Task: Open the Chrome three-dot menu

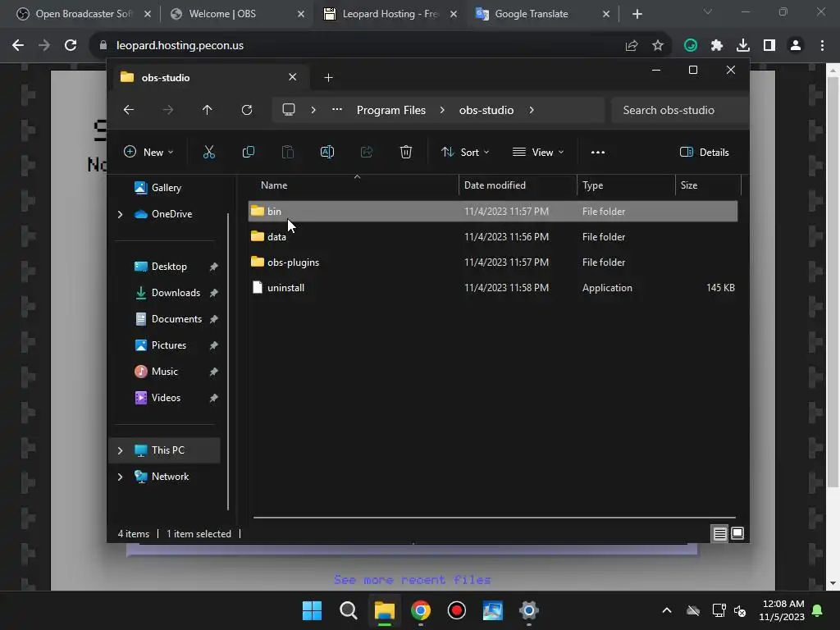Action: pyautogui.click(x=822, y=46)
